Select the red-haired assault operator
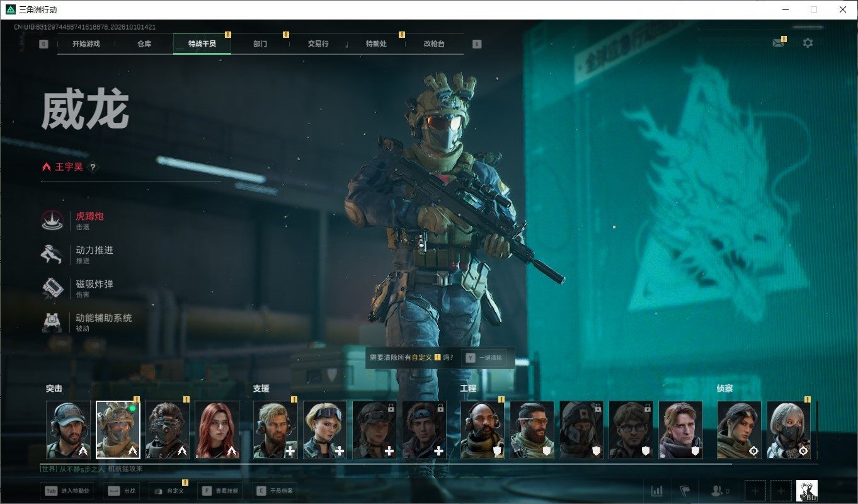858x504 pixels. tap(217, 430)
